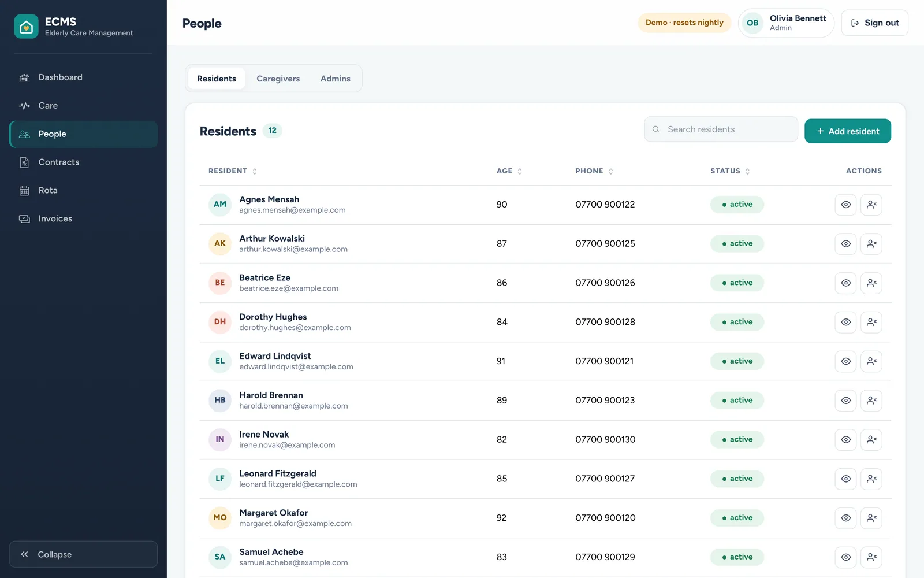Go to Contracts in the sidebar
Viewport: 924px width, 578px height.
pyautogui.click(x=83, y=162)
